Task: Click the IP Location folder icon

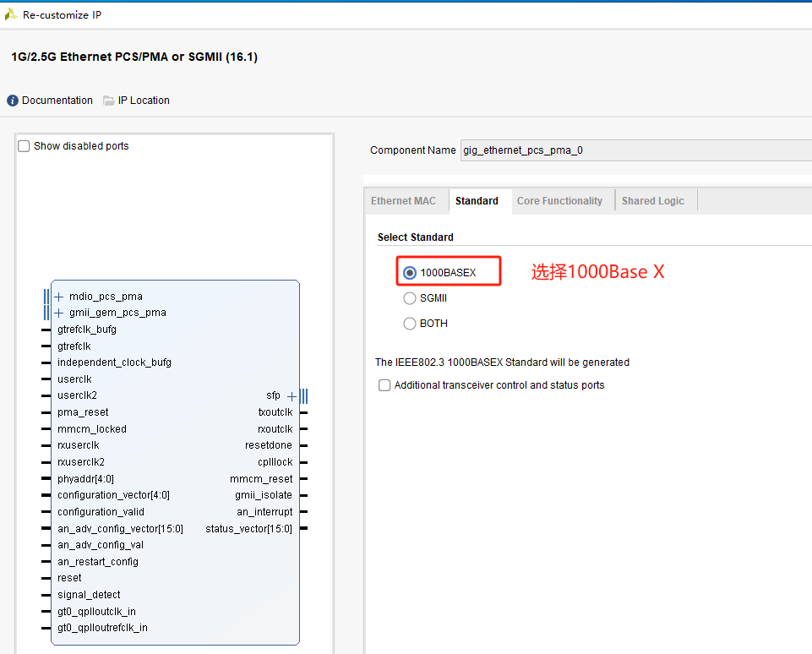Action: point(109,101)
